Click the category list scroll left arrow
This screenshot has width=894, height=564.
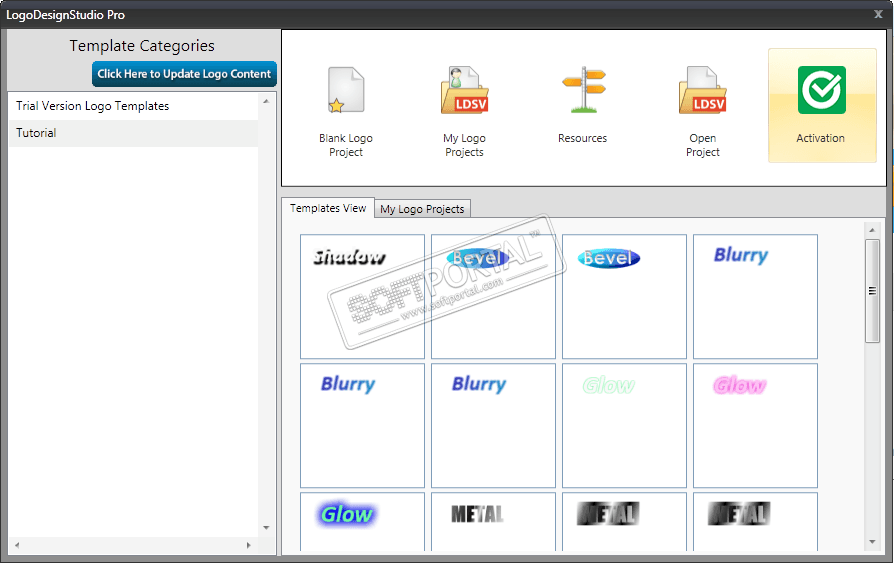pyautogui.click(x=17, y=545)
